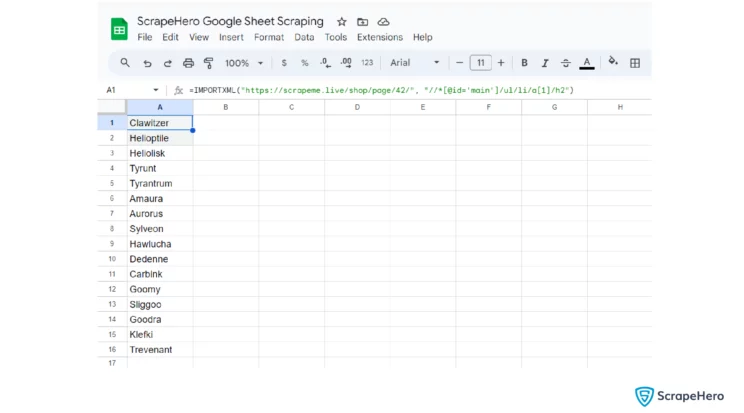The width and height of the screenshot is (744, 413).
Task: Open the Arial font dropdown
Action: (x=415, y=63)
